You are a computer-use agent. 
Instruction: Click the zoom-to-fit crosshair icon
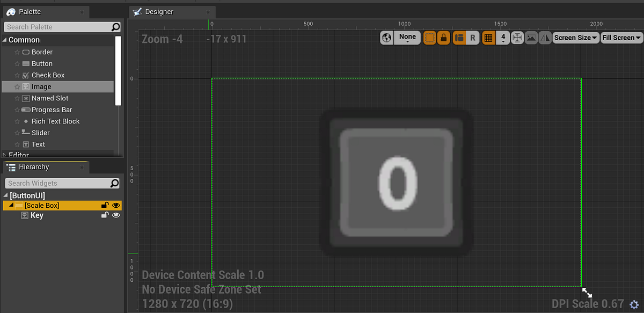pyautogui.click(x=516, y=38)
